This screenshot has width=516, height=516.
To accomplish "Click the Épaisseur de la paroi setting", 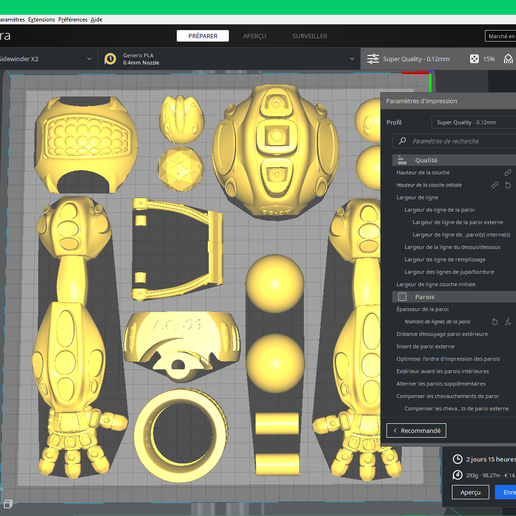I will (x=422, y=309).
